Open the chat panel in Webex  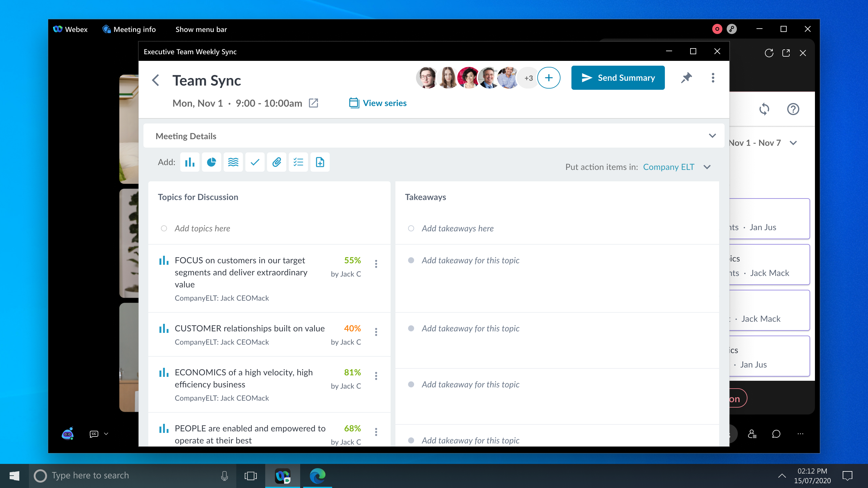coord(776,434)
